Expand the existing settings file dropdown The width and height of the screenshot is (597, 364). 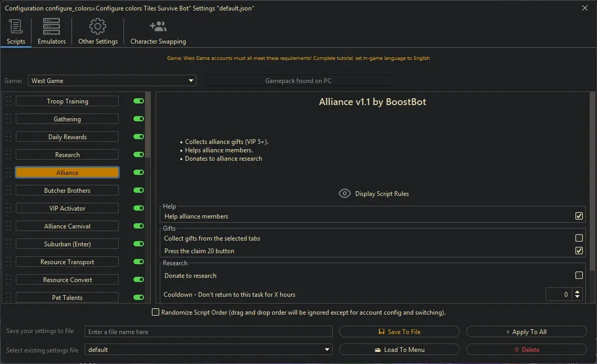click(x=209, y=350)
